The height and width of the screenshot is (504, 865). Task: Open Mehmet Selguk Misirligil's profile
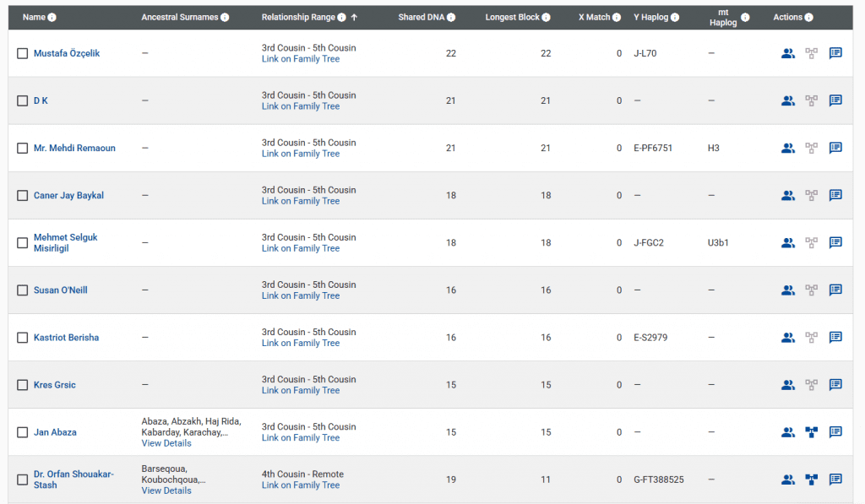pyautogui.click(x=65, y=242)
